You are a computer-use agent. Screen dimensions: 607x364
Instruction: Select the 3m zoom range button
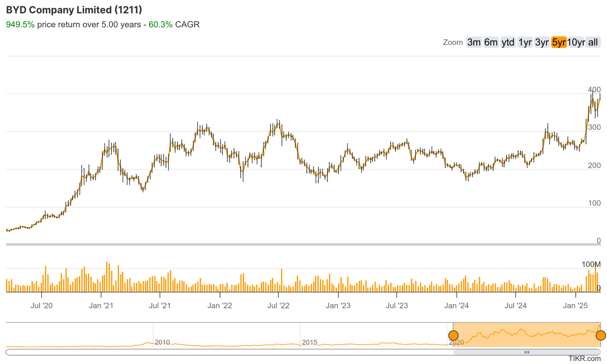[474, 42]
